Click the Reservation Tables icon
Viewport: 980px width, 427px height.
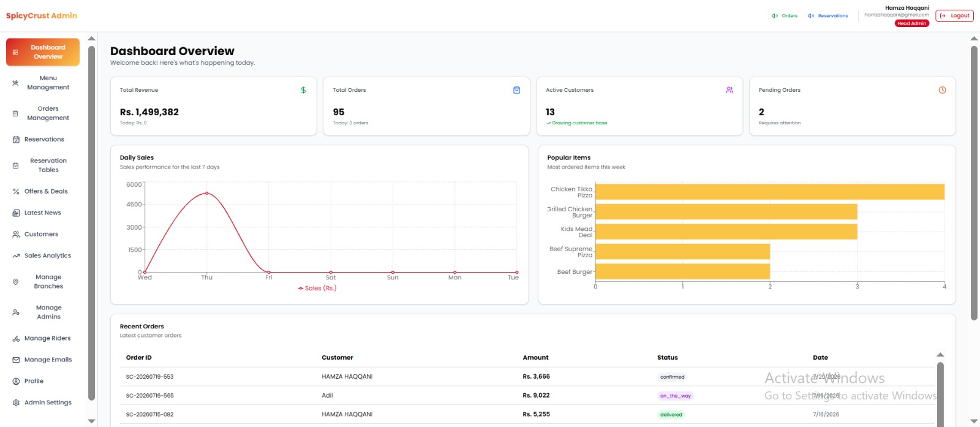click(x=15, y=165)
